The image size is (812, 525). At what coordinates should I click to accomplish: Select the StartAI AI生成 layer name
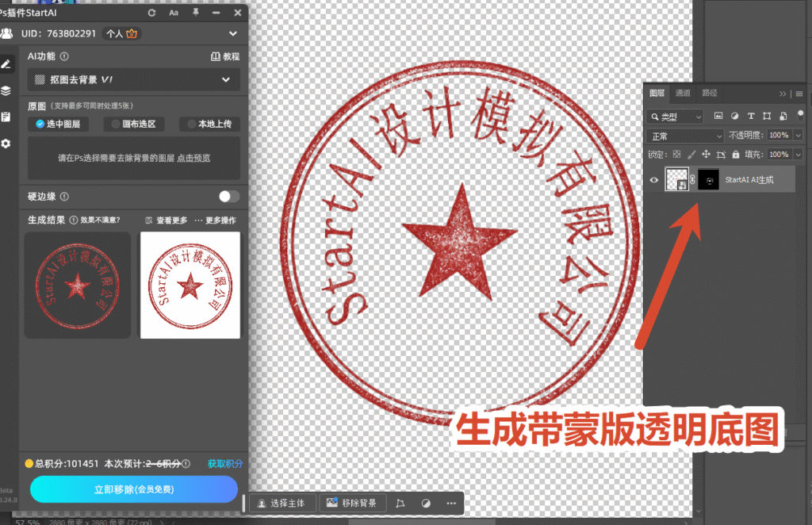[749, 180]
